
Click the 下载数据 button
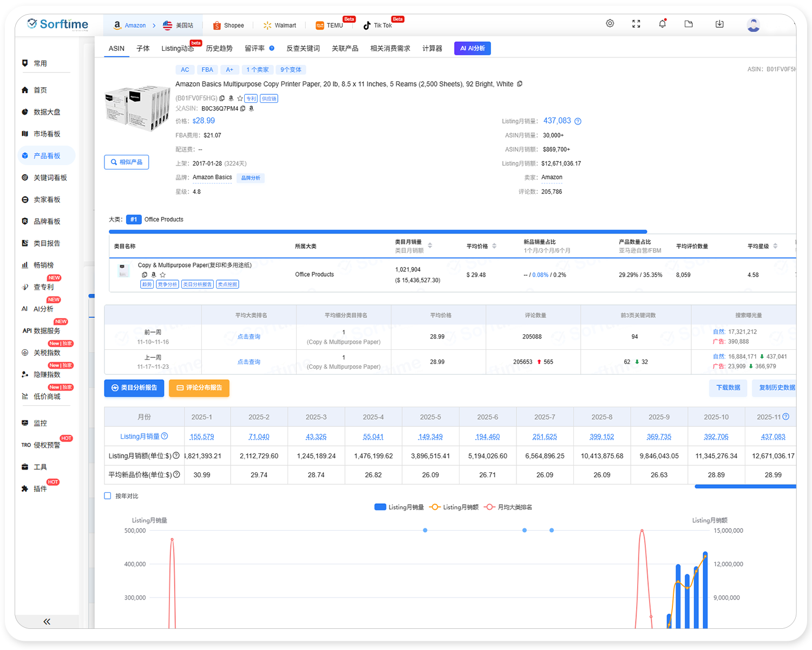(728, 388)
